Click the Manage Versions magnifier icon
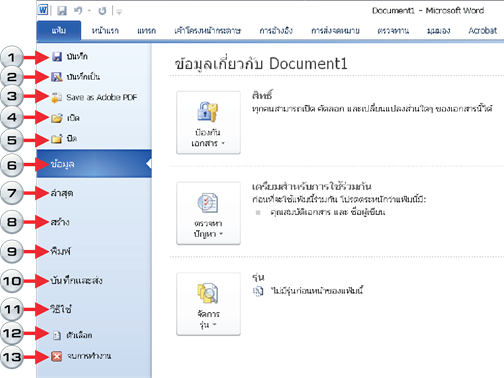504x378 pixels. point(208,293)
